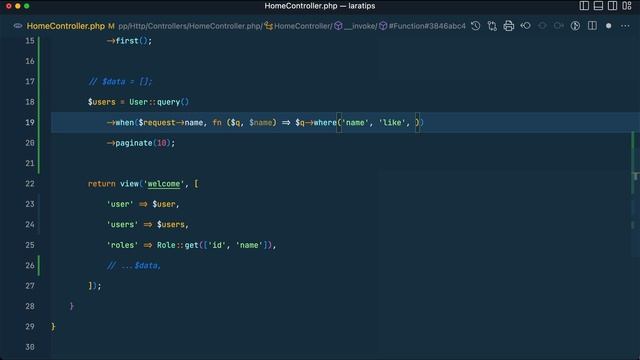Go to next change dimmed icon

click(x=558, y=26)
